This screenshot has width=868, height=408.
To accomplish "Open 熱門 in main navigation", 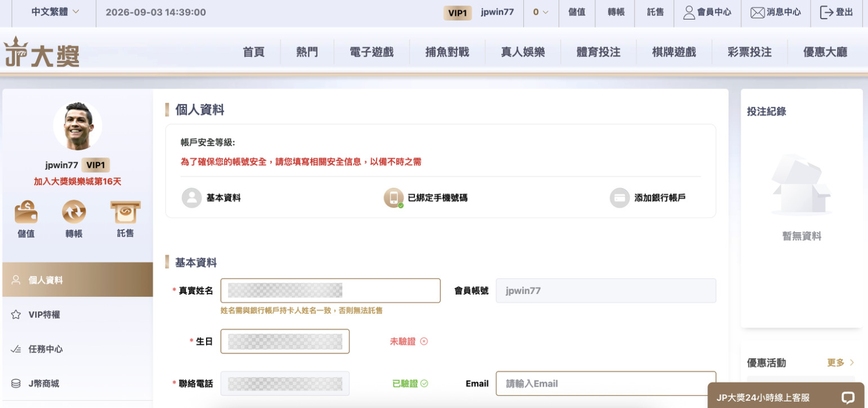I will coord(307,52).
